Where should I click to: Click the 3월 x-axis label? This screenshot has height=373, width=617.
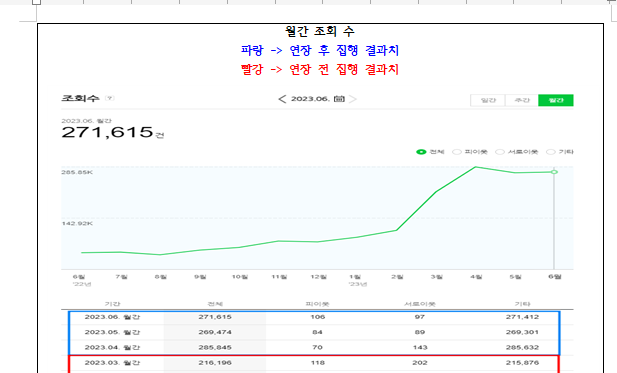click(436, 277)
